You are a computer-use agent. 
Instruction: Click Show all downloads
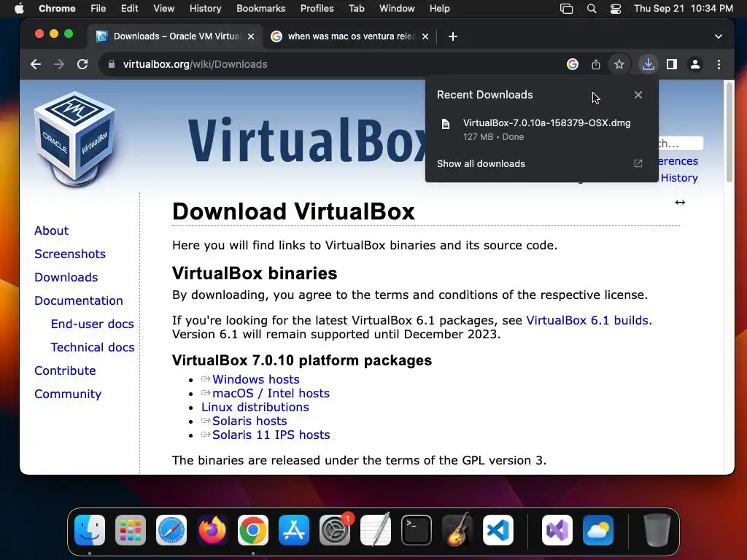click(481, 164)
